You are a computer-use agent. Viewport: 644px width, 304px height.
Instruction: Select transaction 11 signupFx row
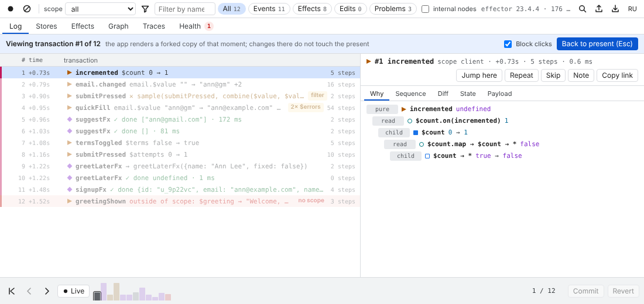pos(180,189)
